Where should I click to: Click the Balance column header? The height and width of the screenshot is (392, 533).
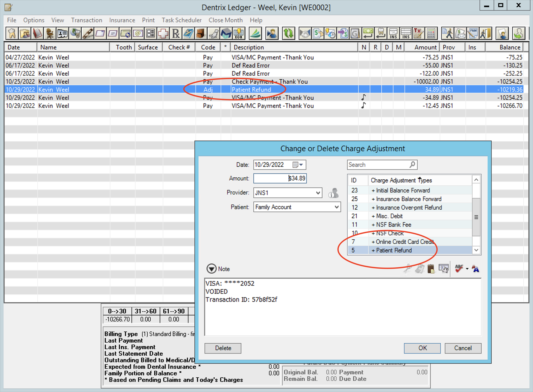(x=504, y=47)
